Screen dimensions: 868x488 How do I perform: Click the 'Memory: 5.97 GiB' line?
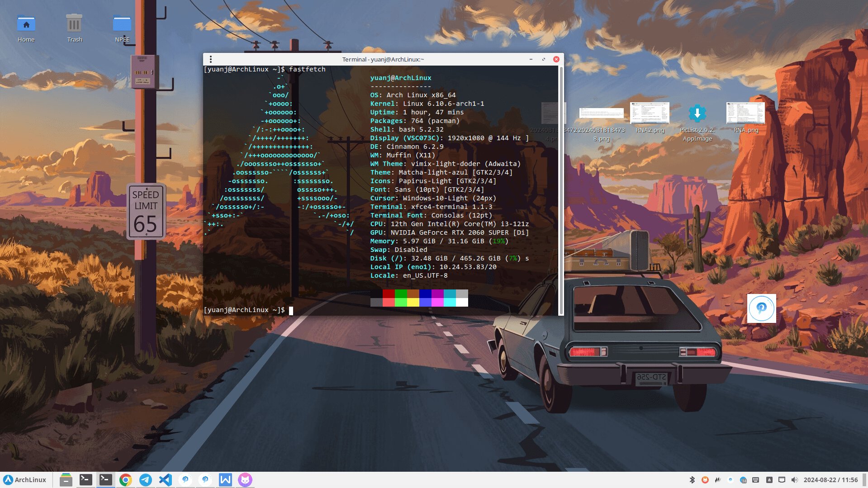439,241
